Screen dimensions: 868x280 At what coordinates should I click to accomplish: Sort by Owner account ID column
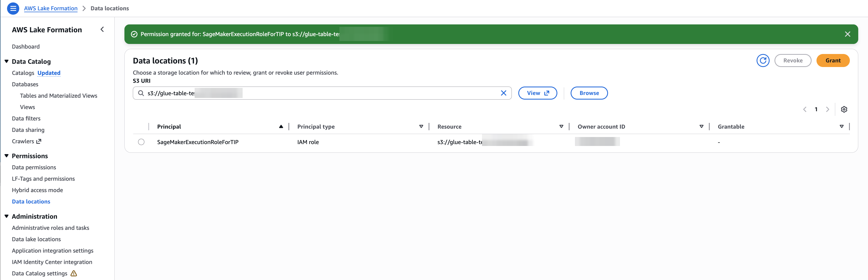[x=702, y=126]
